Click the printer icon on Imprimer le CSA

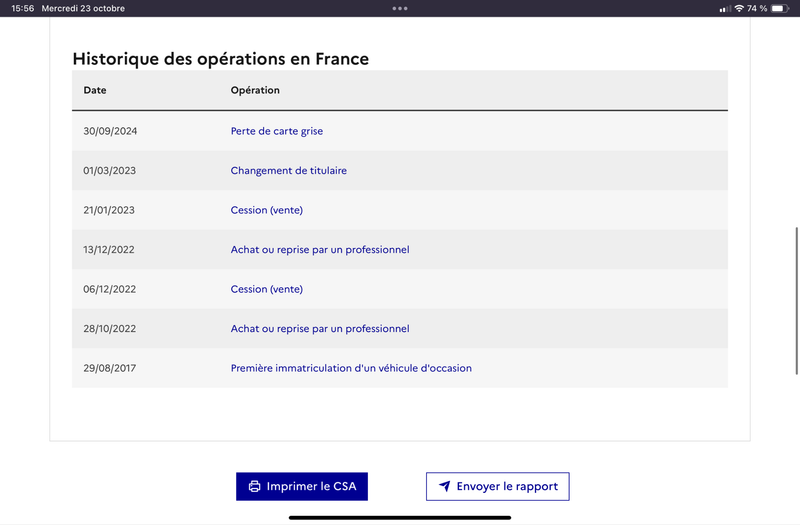pyautogui.click(x=254, y=486)
